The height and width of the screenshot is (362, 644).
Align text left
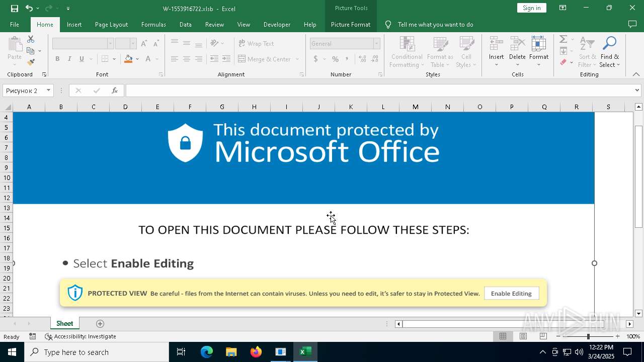point(175,59)
